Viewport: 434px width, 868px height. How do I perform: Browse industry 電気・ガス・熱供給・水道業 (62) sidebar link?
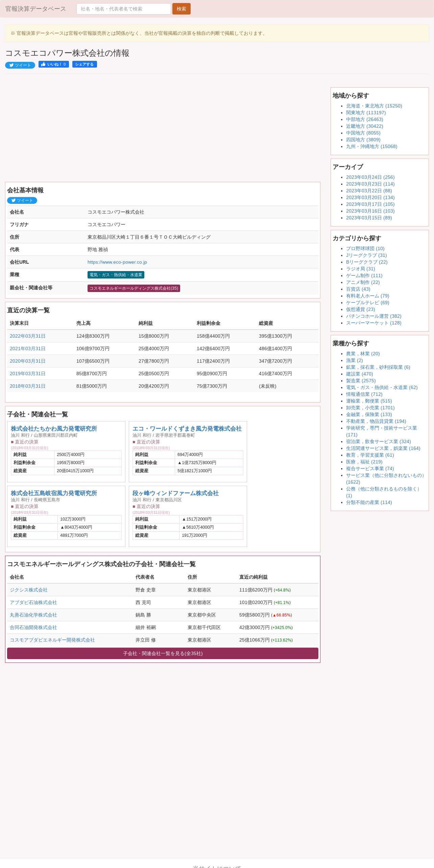(x=382, y=387)
